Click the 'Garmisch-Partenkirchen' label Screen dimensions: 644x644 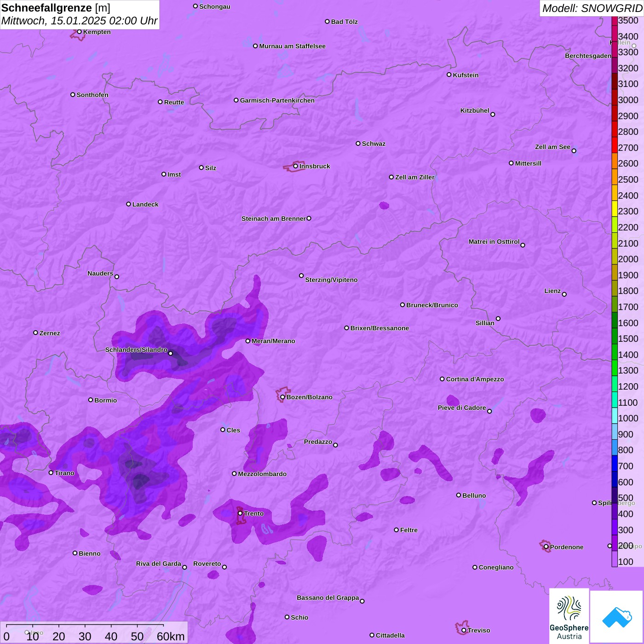click(277, 100)
